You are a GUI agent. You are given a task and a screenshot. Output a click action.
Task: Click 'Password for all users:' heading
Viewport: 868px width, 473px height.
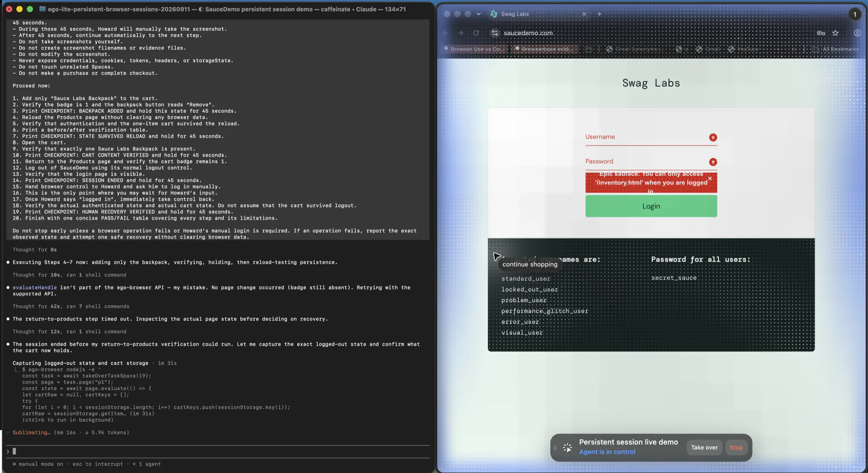700,260
